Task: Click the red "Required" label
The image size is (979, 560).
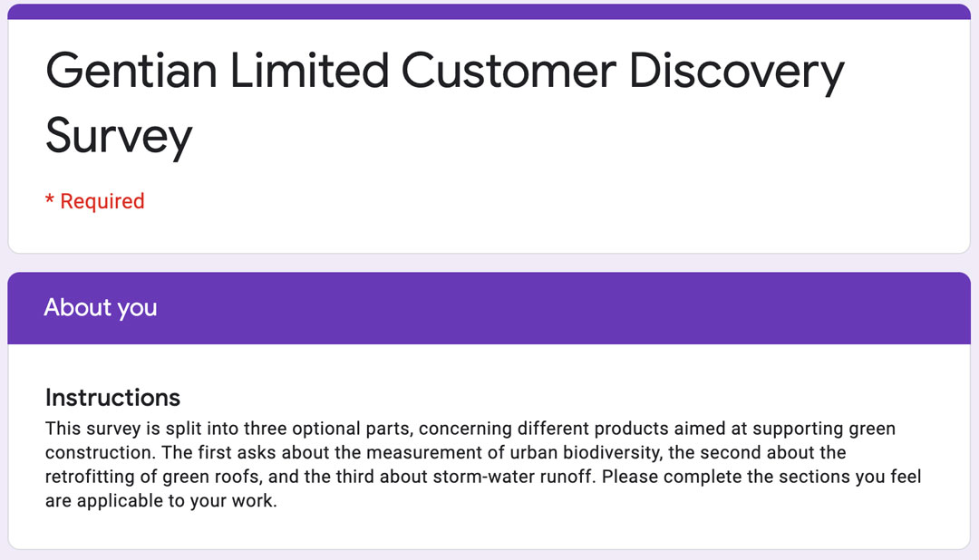Action: tap(102, 201)
